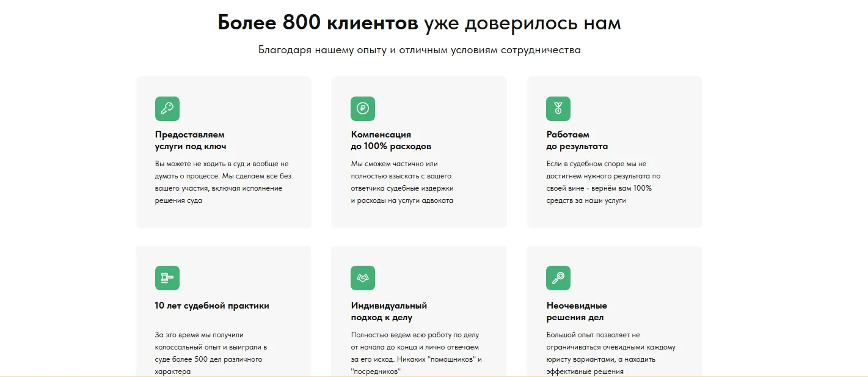Click the paragraph starting 'Мы сможем частично или'

pyautogui.click(x=403, y=182)
